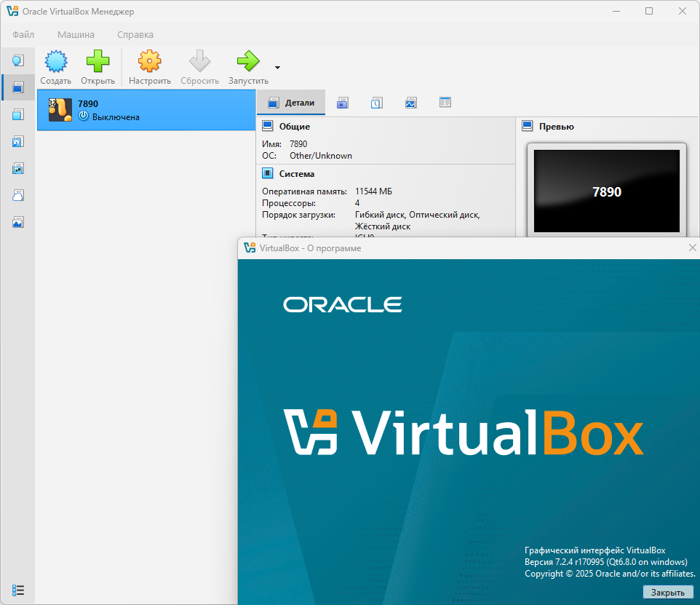Open the logs tab with clock icon
This screenshot has width=700, height=605.
pos(376,103)
